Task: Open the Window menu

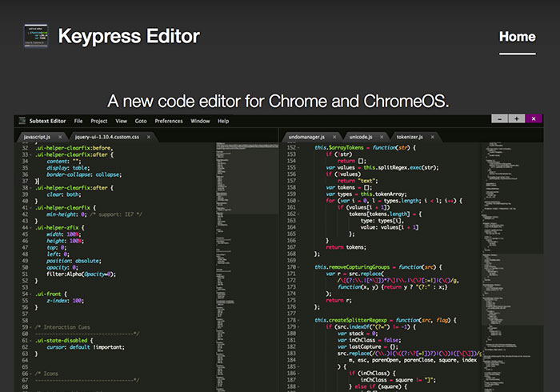Action: (x=200, y=121)
